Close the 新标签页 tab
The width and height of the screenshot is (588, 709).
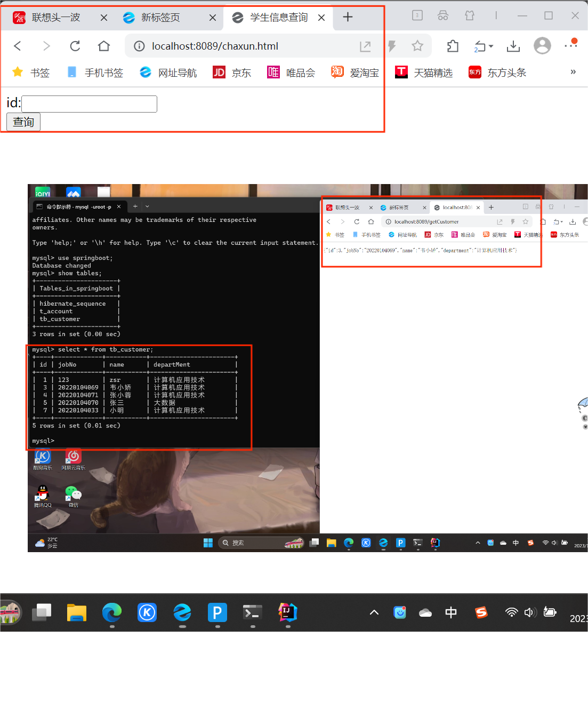pos(213,18)
